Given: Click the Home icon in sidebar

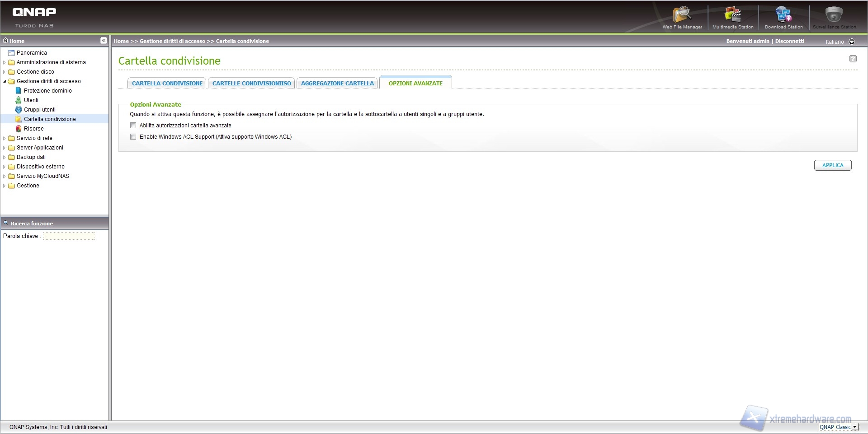Looking at the screenshot, I should tap(6, 41).
